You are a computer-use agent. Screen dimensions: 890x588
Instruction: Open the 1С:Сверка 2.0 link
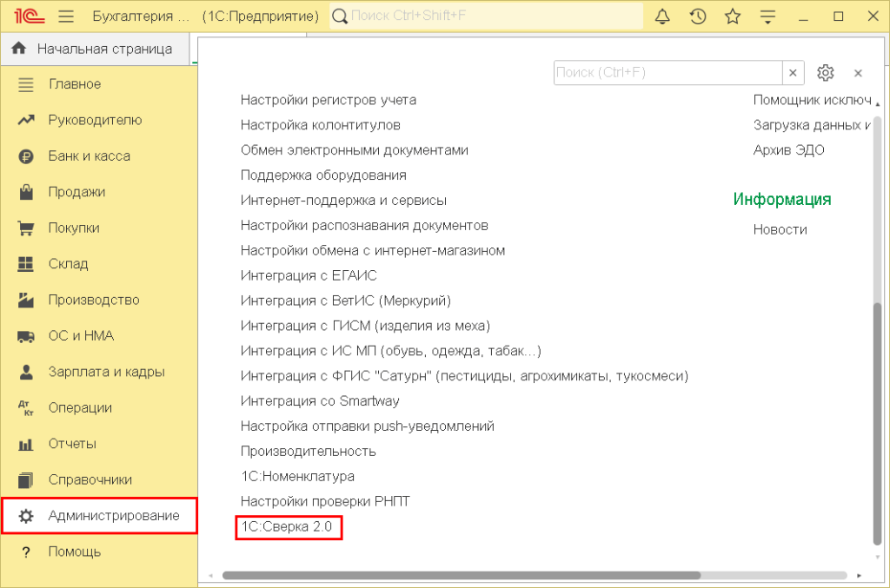point(286,526)
